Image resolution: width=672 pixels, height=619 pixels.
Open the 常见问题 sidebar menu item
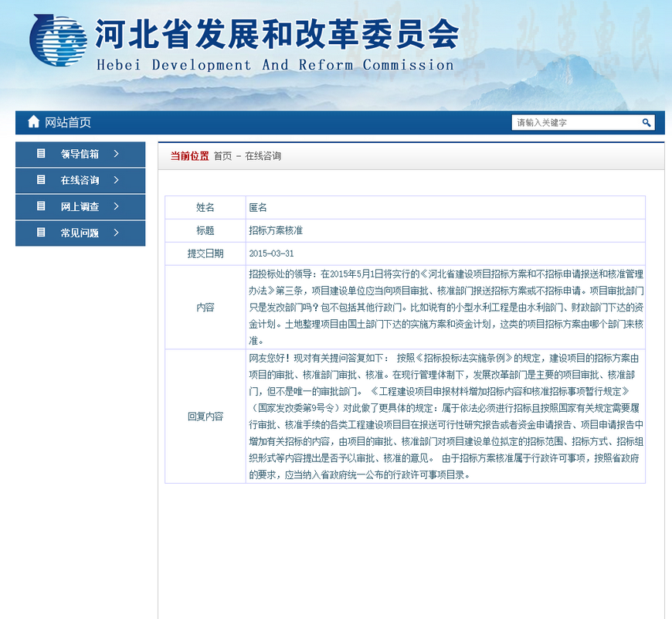point(80,233)
